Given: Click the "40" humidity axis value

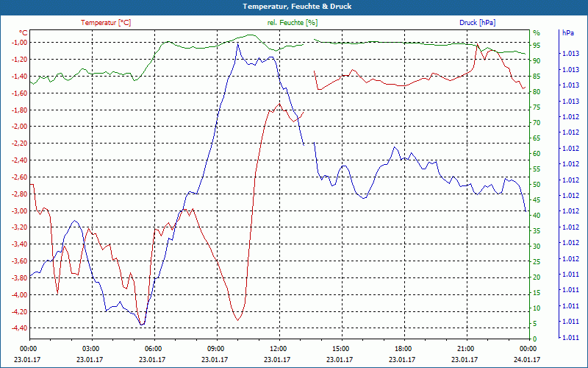Looking at the screenshot, I should click(537, 216).
